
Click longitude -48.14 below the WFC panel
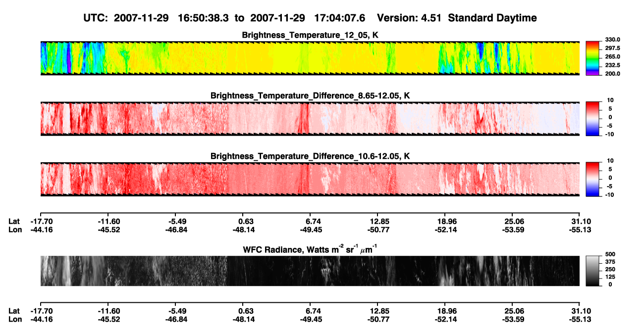click(x=244, y=319)
